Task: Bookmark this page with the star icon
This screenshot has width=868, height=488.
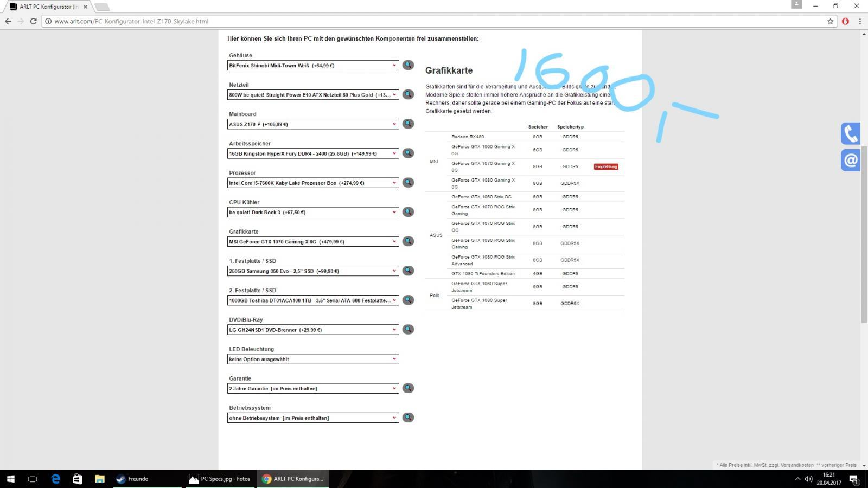Action: [x=830, y=21]
